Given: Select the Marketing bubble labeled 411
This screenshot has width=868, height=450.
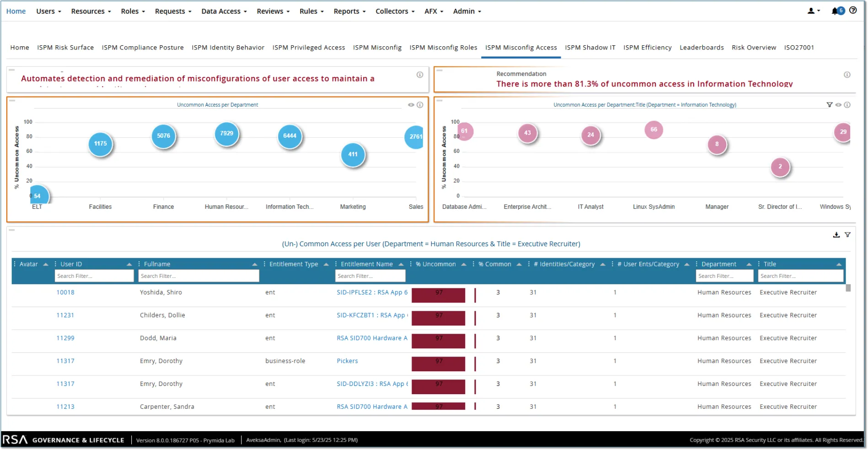Looking at the screenshot, I should pyautogui.click(x=353, y=154).
